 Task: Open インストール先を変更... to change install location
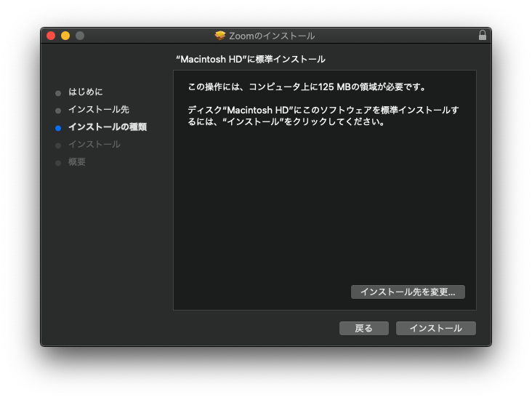click(408, 292)
